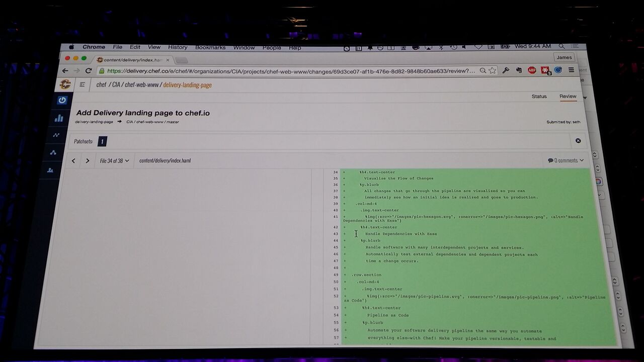Click the Bluetooth menu bar icon
The height and width of the screenshot is (362, 644).
coord(441,47)
